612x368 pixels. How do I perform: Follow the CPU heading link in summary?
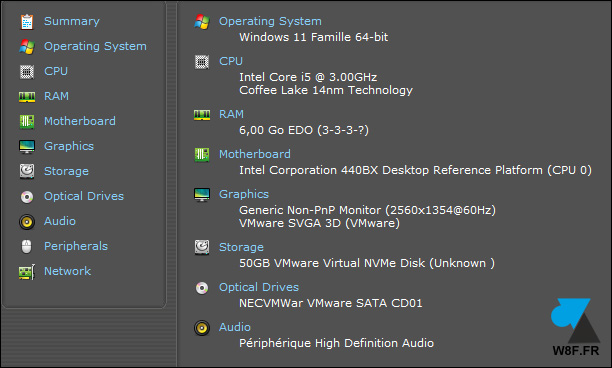click(231, 61)
